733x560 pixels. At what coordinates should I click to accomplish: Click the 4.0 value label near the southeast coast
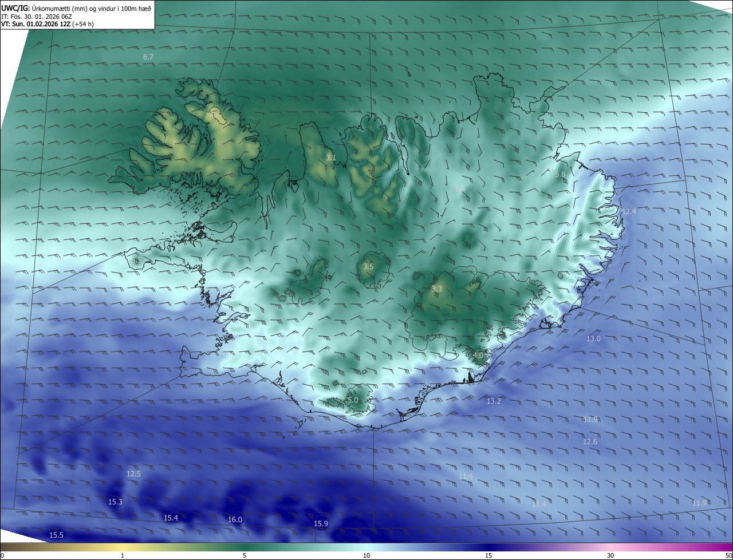point(478,356)
